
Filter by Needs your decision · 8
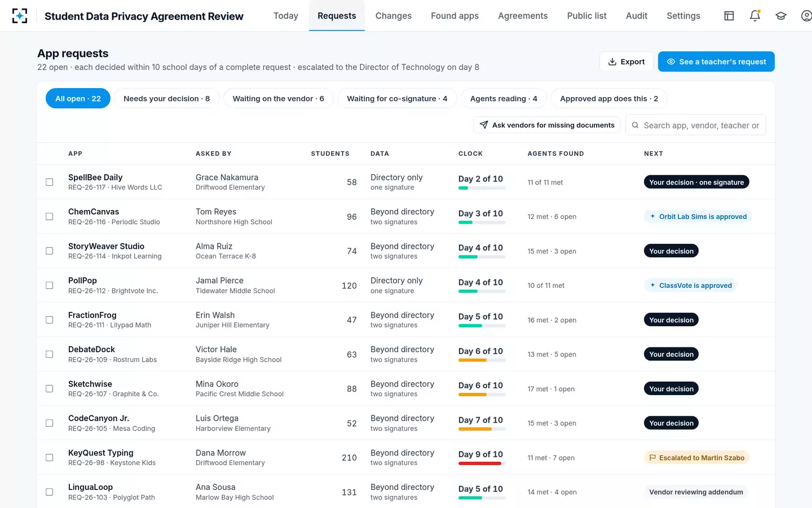[x=167, y=98]
